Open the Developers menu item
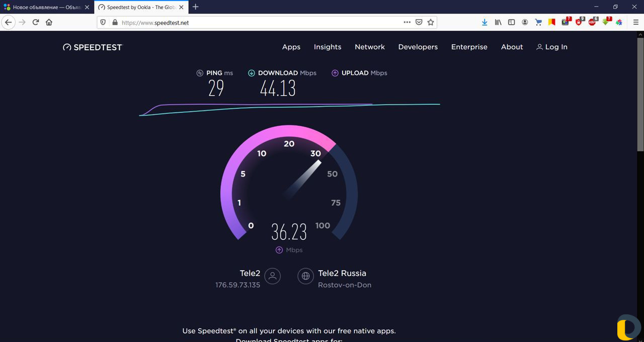Viewport: 644px width, 342px height. (x=418, y=47)
